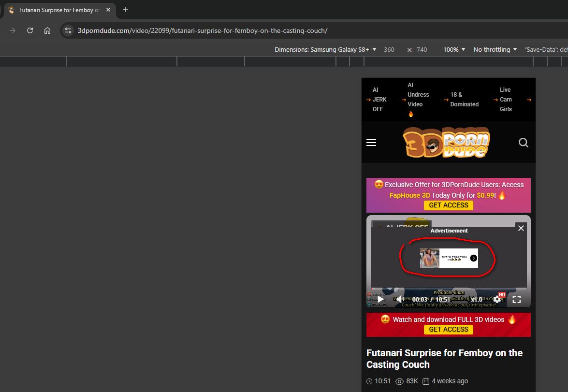Open the site information icon in address bar
The height and width of the screenshot is (392, 568).
pos(68,30)
